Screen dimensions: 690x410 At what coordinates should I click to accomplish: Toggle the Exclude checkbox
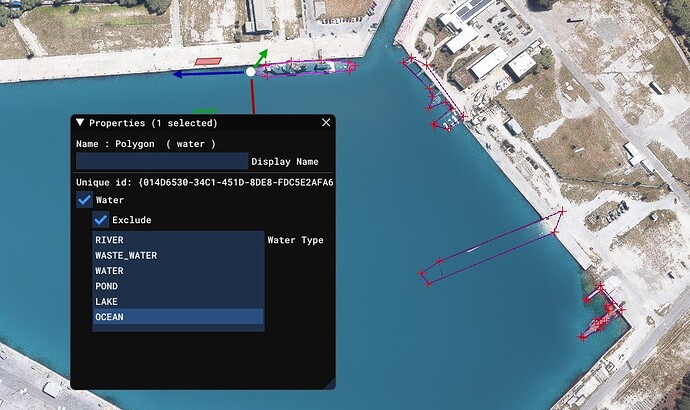100,220
